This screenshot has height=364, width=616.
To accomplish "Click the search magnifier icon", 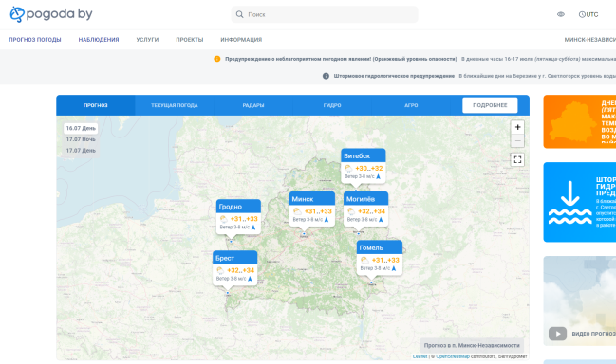I will [239, 14].
